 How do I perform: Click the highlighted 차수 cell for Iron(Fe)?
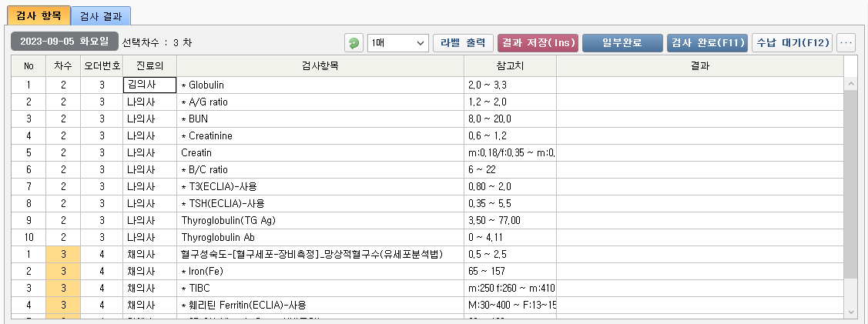click(x=63, y=271)
